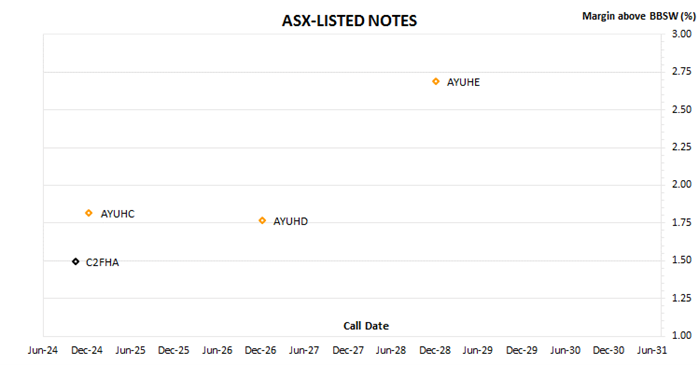Image resolution: width=699 pixels, height=365 pixels.
Task: Select the Jun-31 x-axis label
Action: (652, 350)
